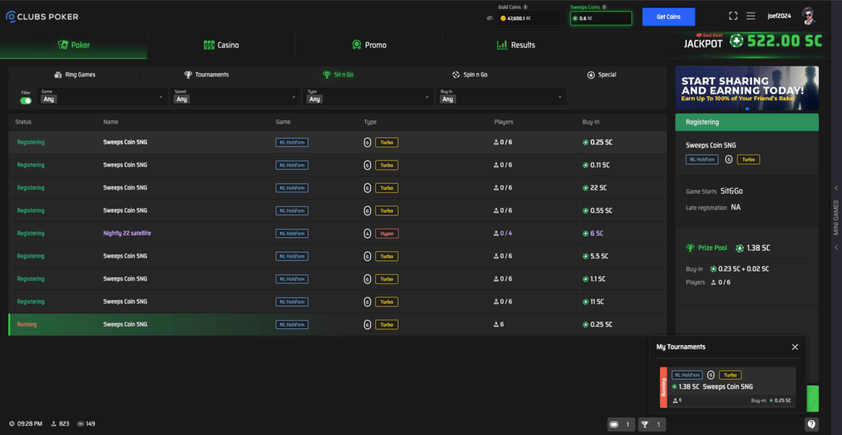Open the Casino tab
The width and height of the screenshot is (842, 435).
[x=221, y=45]
